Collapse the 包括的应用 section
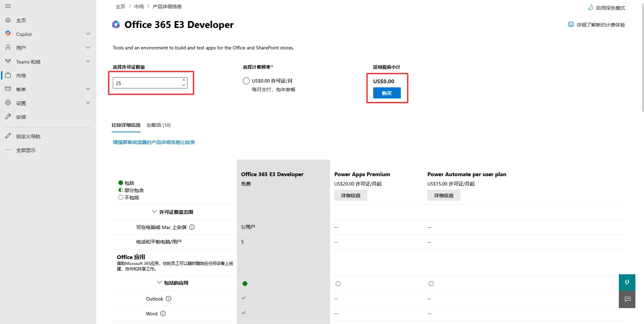The width and height of the screenshot is (644, 324). [x=159, y=283]
